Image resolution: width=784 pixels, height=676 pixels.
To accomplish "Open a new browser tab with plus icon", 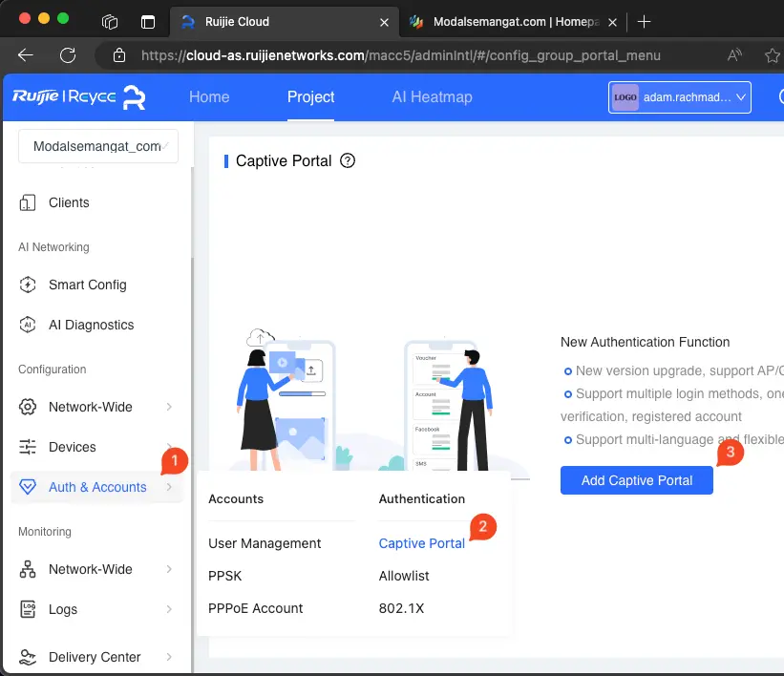I will pos(644,22).
